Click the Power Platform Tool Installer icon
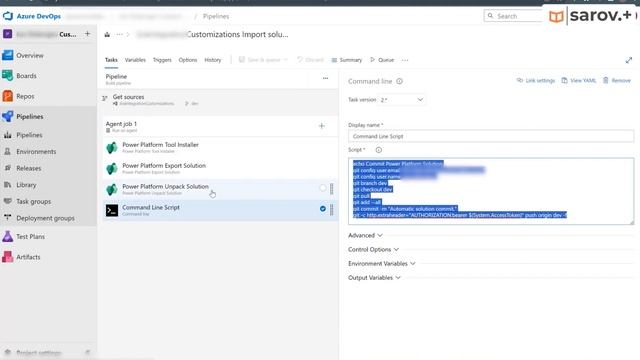Screen dimensions: 640x360 tap(112, 147)
